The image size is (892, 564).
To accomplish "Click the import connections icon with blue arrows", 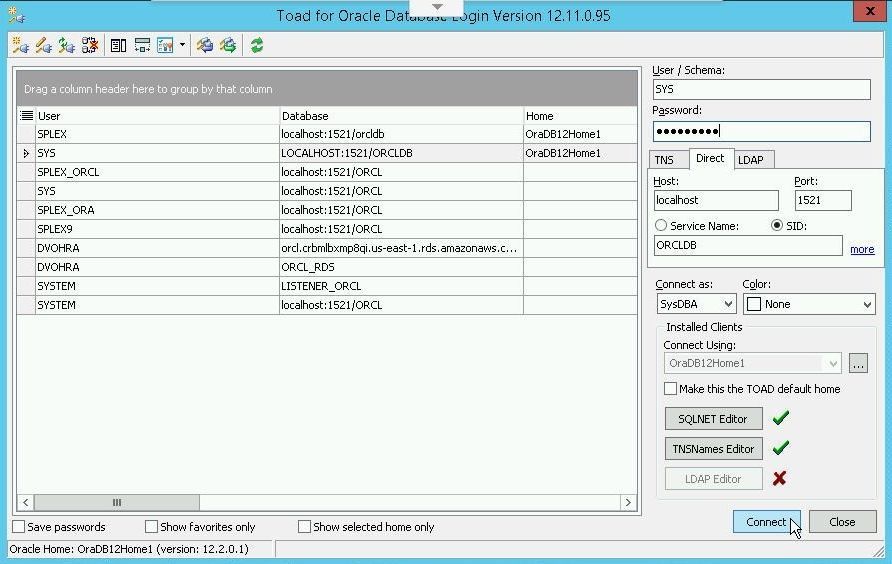I will (x=205, y=45).
